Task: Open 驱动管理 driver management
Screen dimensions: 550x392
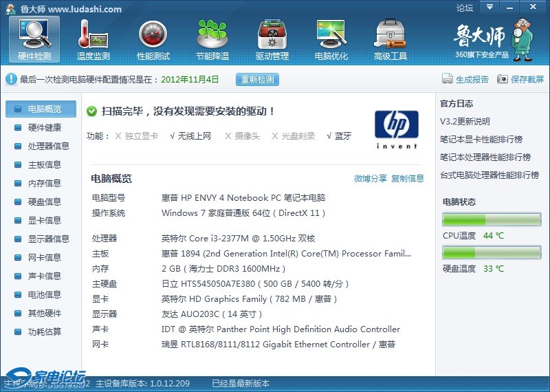Action: (x=272, y=40)
